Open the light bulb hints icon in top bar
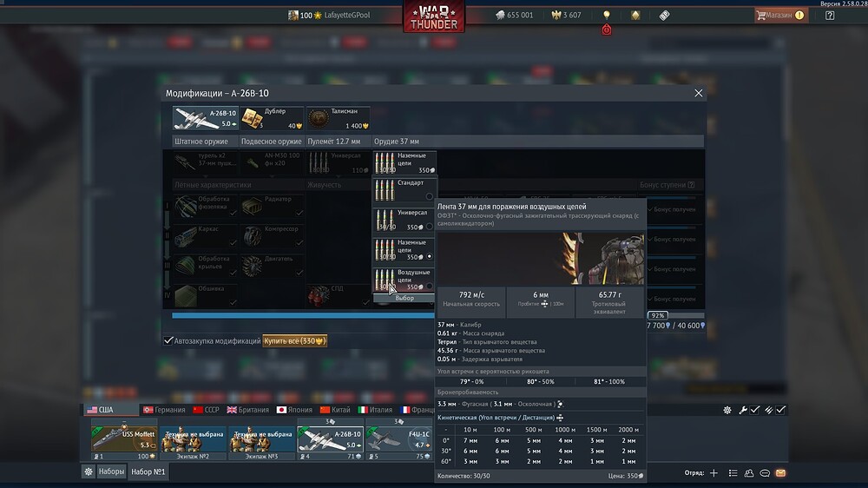The image size is (868, 488). point(606,15)
